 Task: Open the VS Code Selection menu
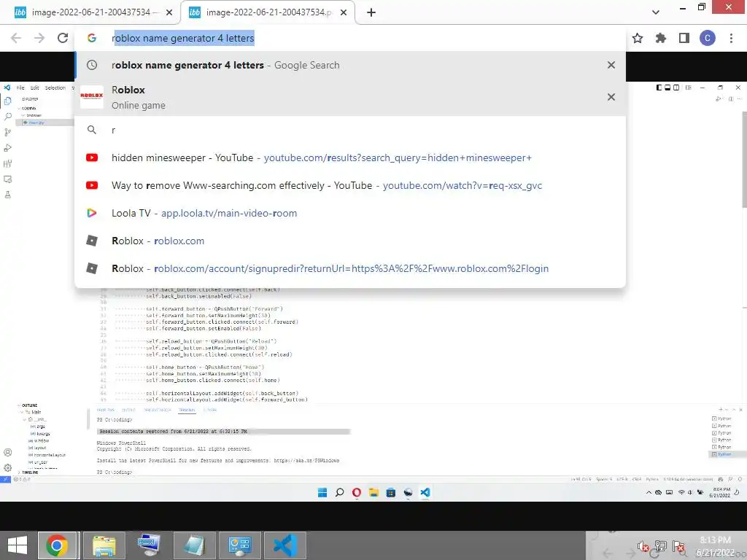55,87
